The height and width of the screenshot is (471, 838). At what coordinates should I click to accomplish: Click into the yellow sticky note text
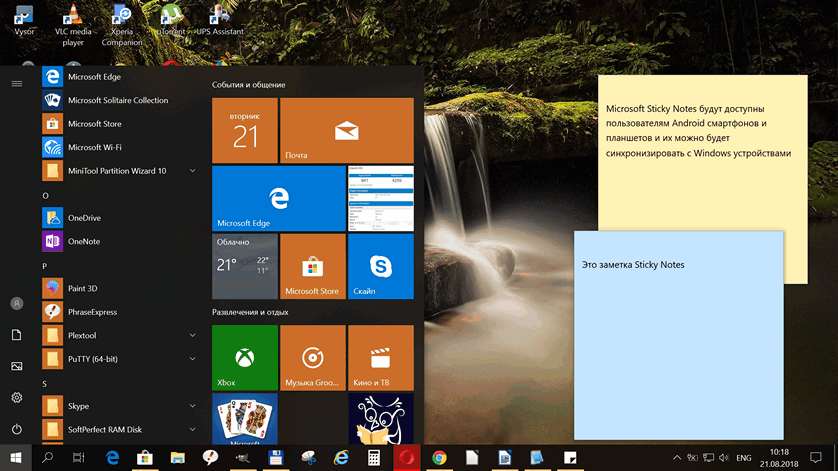(x=698, y=131)
